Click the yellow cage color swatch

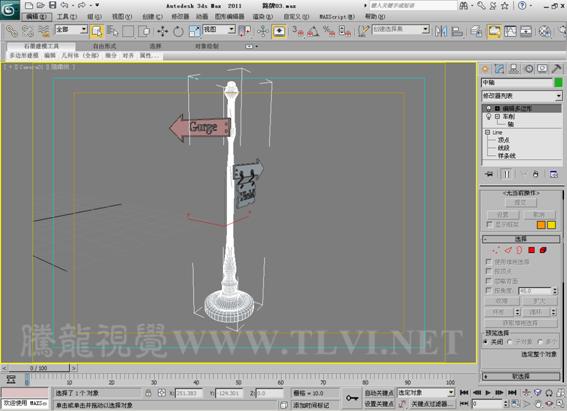tap(551, 225)
